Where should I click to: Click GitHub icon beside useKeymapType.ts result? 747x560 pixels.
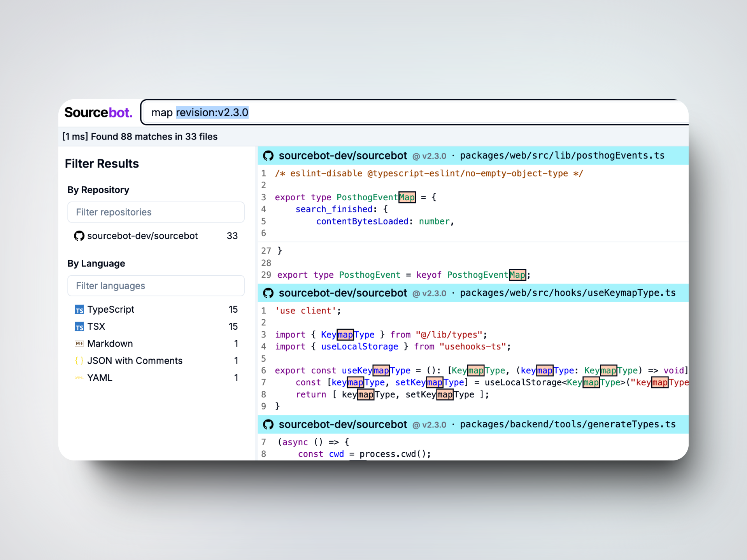click(x=268, y=293)
